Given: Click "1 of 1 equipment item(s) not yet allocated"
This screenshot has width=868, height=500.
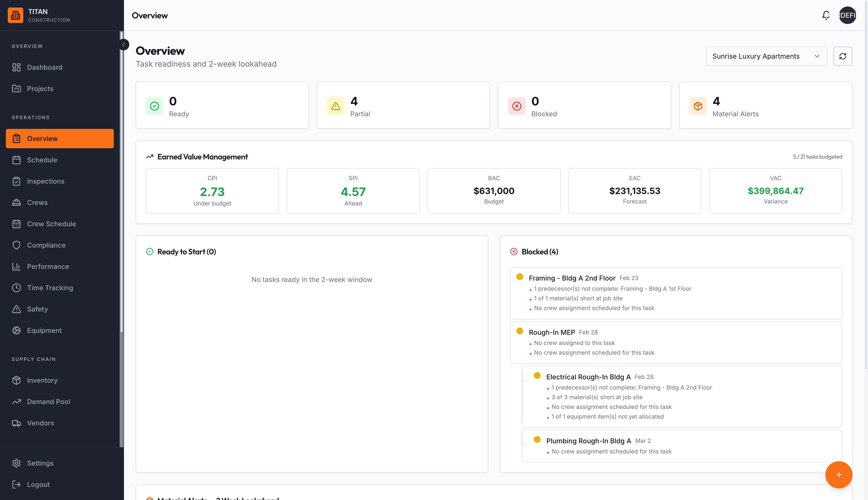Looking at the screenshot, I should (607, 417).
